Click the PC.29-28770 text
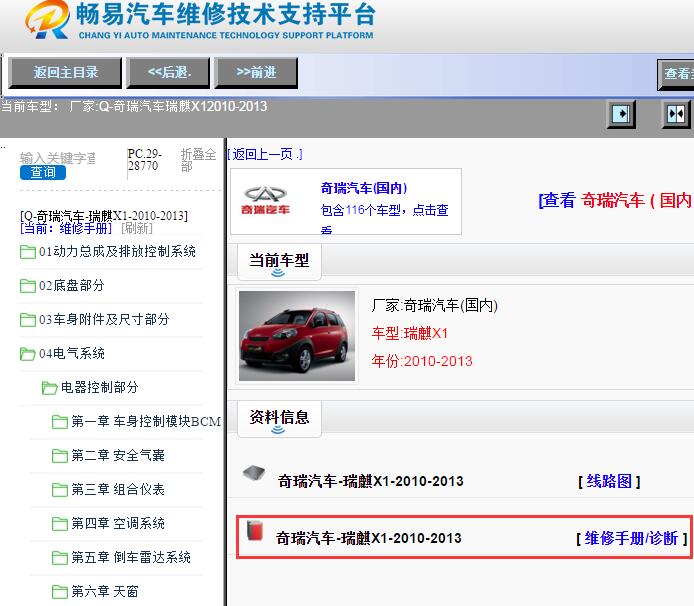 [144, 160]
